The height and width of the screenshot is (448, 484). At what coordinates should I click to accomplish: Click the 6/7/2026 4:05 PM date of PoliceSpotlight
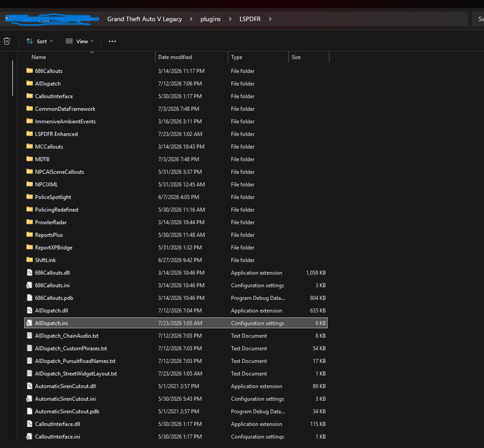click(178, 197)
